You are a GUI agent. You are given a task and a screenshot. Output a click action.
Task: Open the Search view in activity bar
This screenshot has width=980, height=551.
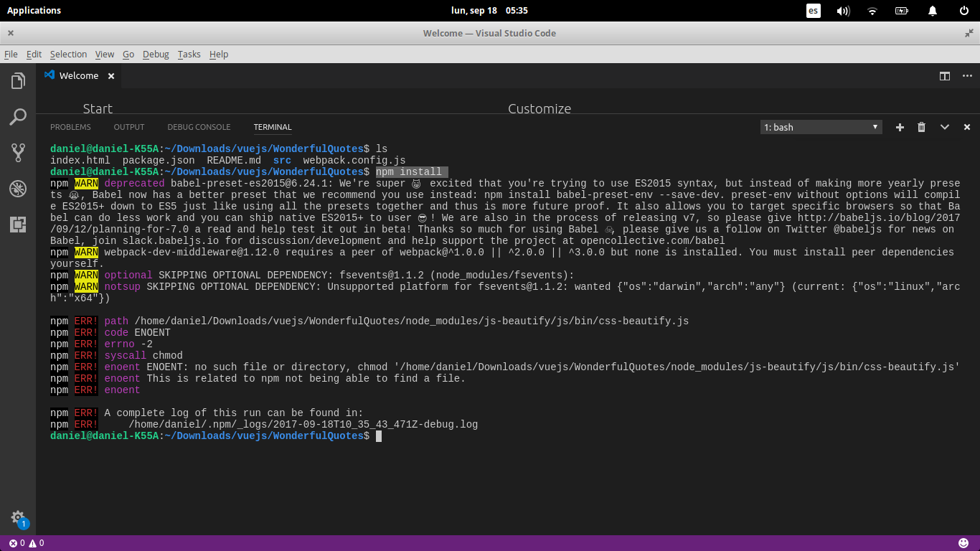pyautogui.click(x=18, y=116)
